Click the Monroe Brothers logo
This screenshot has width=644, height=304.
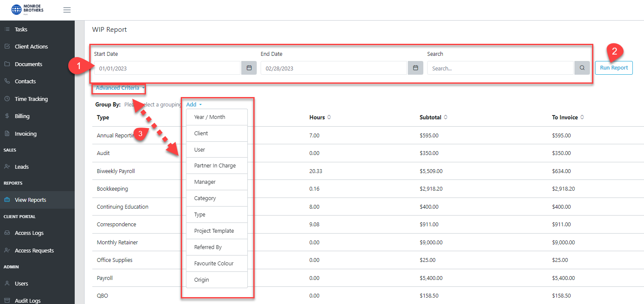(x=27, y=9)
